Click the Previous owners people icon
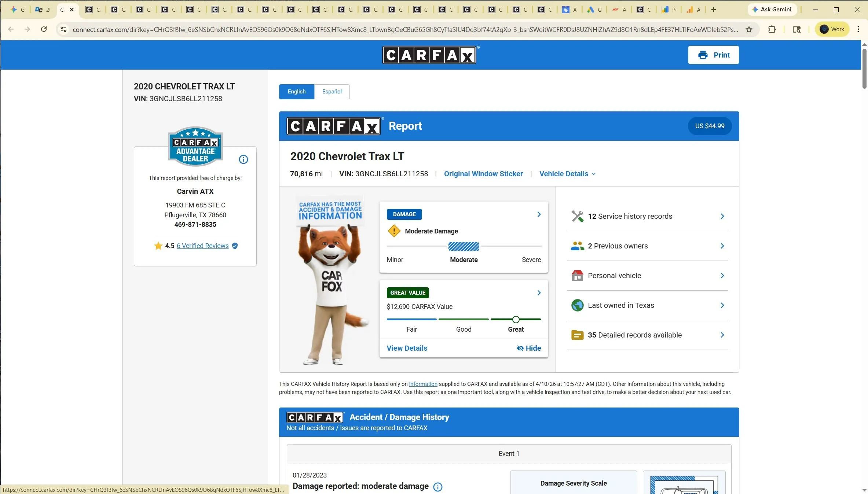Screen dimensions: 868x494 point(577,246)
